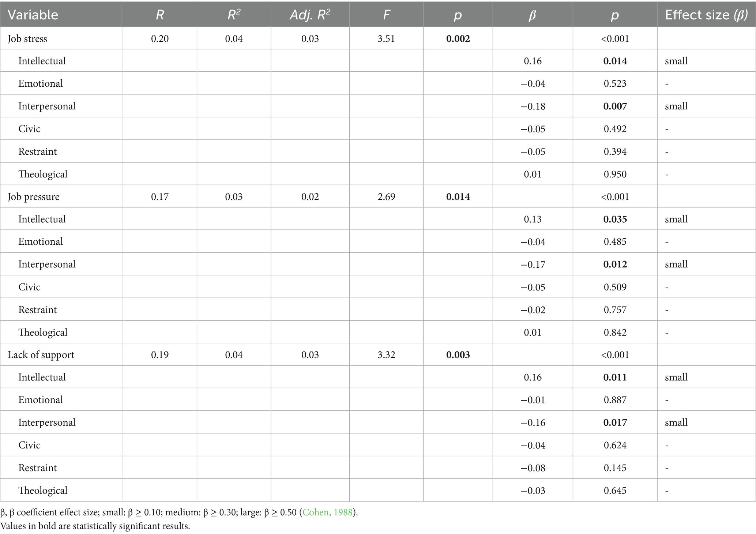Click the bold values footnote text
The image size is (756, 534).
pos(95,526)
